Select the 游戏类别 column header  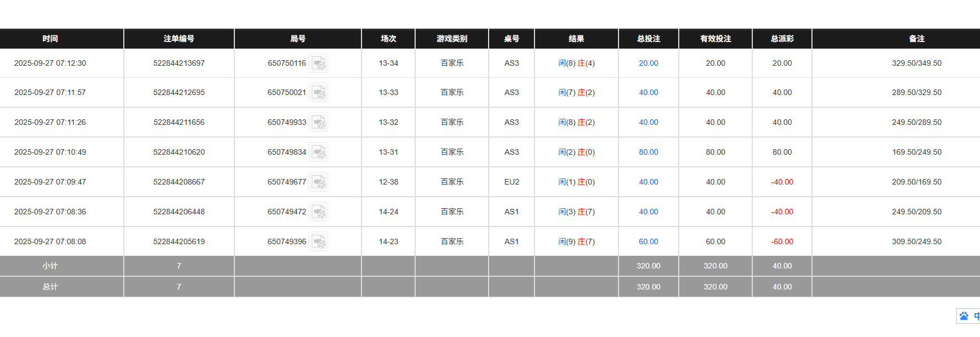pos(452,39)
